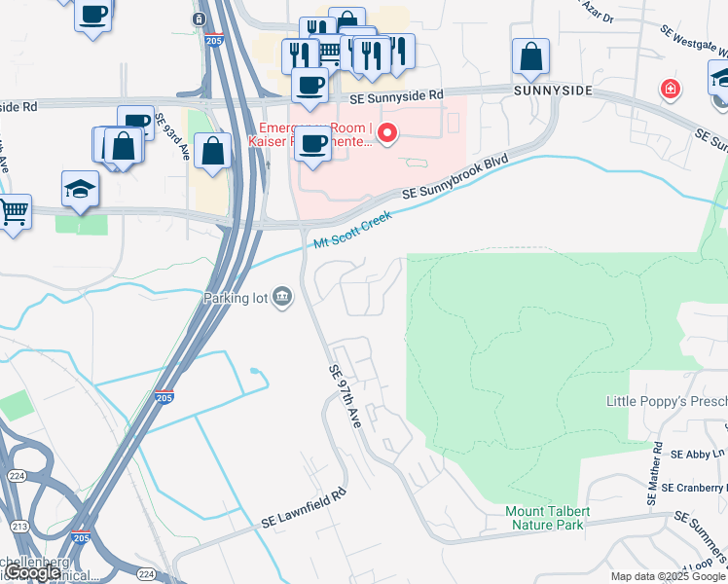Click the fork-and-knife restaurant marker left of cluster
Viewport: 728px width, 584px height.
tap(300, 56)
